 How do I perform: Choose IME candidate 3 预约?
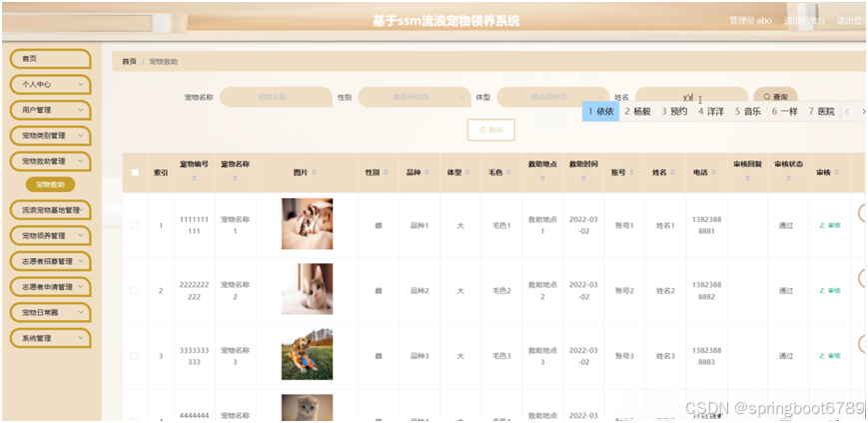point(674,111)
